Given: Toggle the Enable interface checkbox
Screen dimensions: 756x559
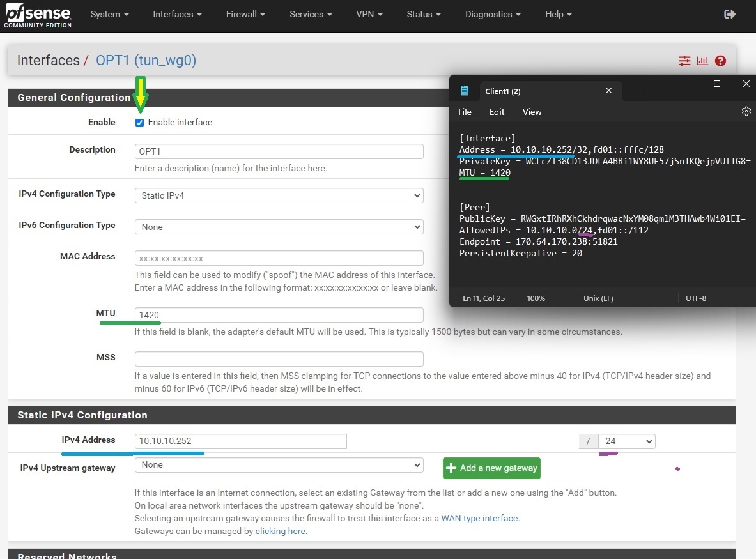Looking at the screenshot, I should coord(139,123).
